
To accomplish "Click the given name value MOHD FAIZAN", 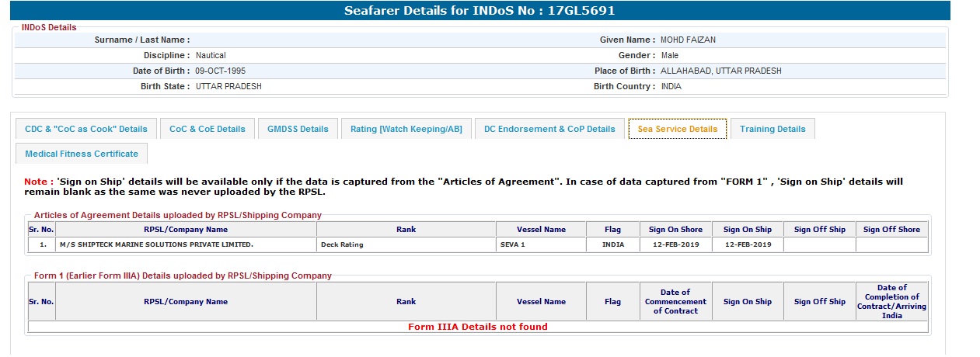I will coord(688,40).
